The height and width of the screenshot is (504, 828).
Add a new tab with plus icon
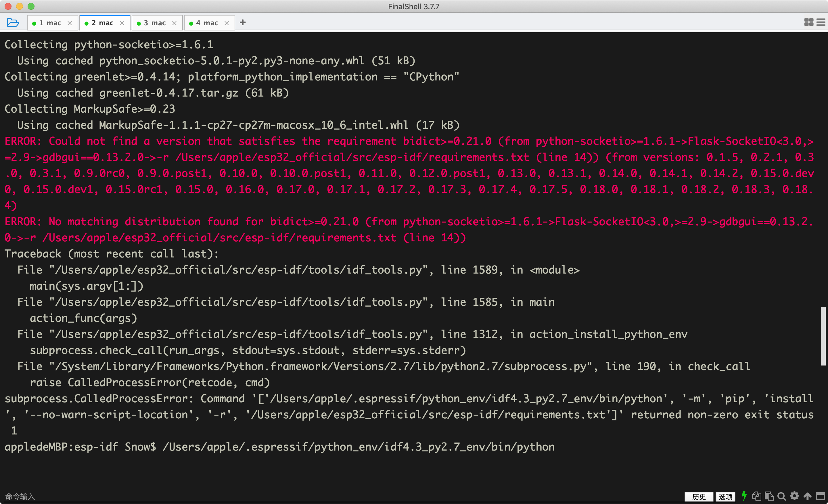tap(243, 22)
